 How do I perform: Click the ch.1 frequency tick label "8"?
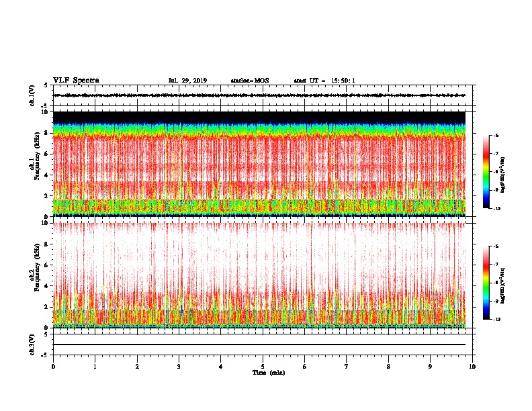(x=46, y=133)
